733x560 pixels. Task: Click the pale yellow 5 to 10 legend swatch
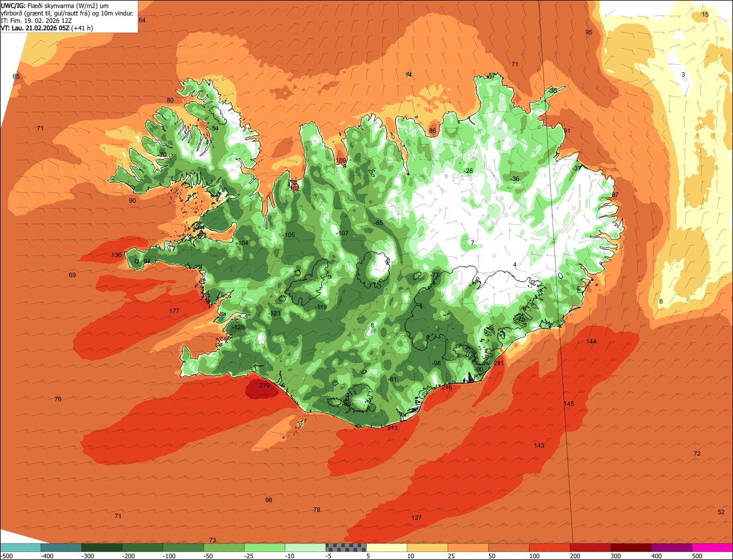point(387,548)
